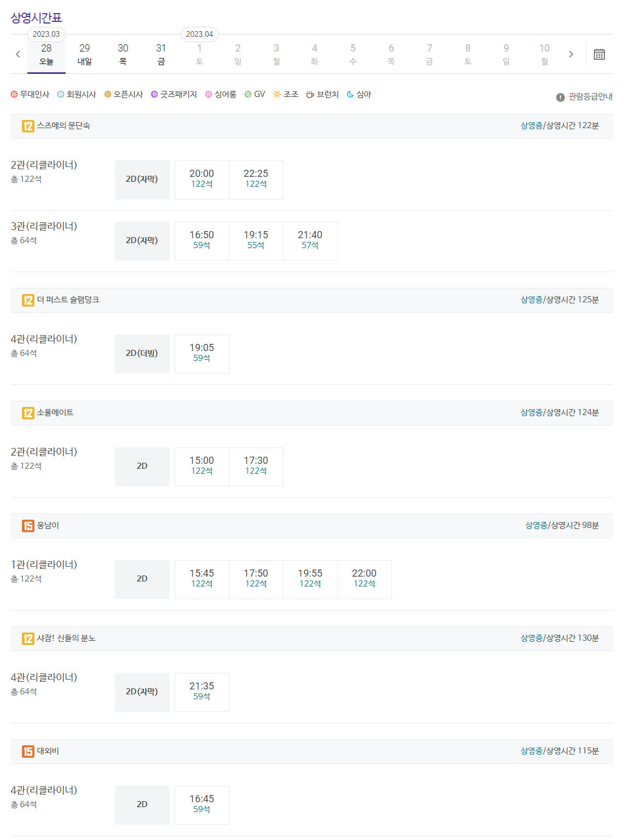
Task: Click the 12 rating badge for 스즈메의 문단속
Action: [28, 126]
